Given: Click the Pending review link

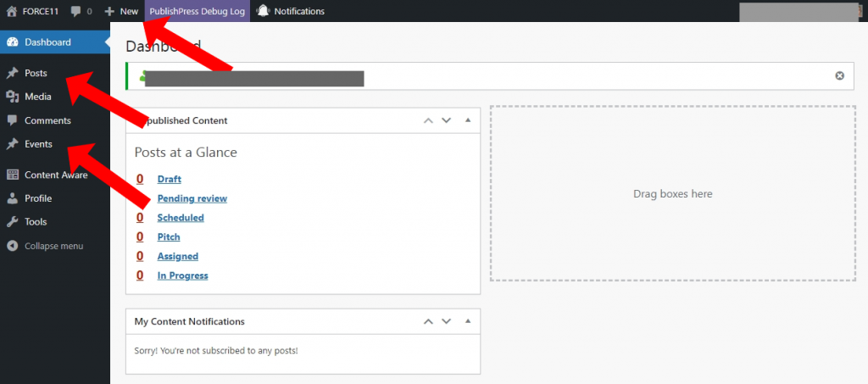Looking at the screenshot, I should point(192,198).
